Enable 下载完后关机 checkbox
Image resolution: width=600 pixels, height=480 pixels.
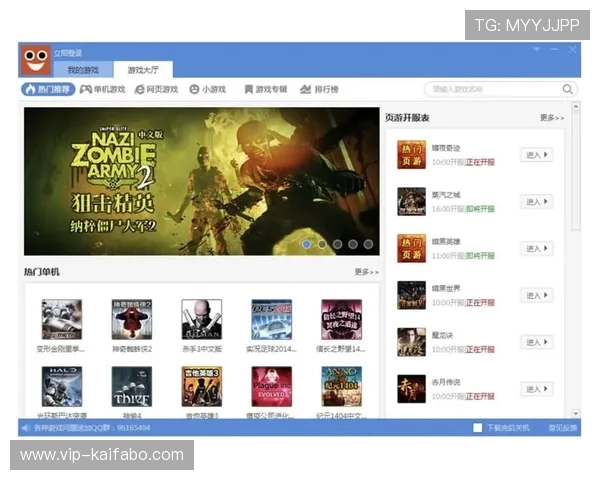click(478, 428)
